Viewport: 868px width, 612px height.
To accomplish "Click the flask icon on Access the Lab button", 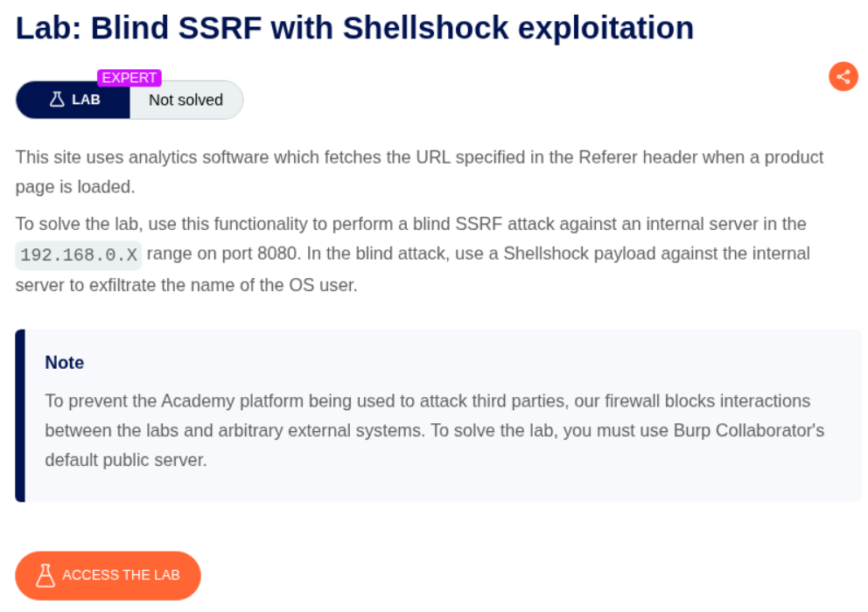I will [45, 575].
